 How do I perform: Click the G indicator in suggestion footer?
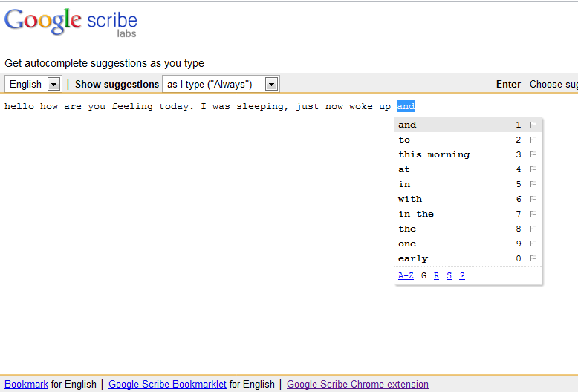[424, 275]
